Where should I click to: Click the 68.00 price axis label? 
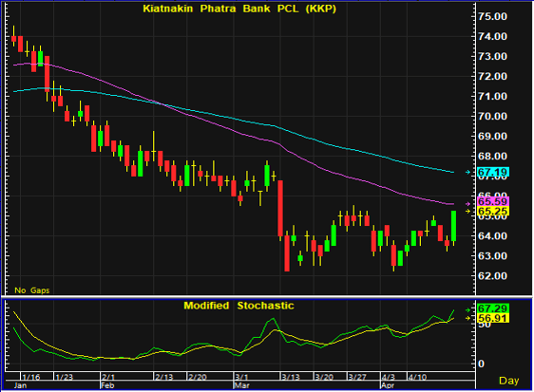pos(492,157)
